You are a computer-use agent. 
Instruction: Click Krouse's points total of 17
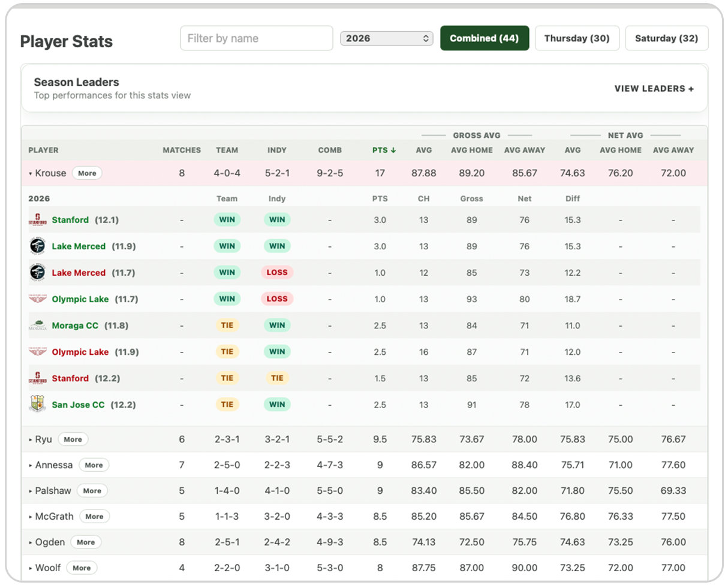click(x=380, y=173)
